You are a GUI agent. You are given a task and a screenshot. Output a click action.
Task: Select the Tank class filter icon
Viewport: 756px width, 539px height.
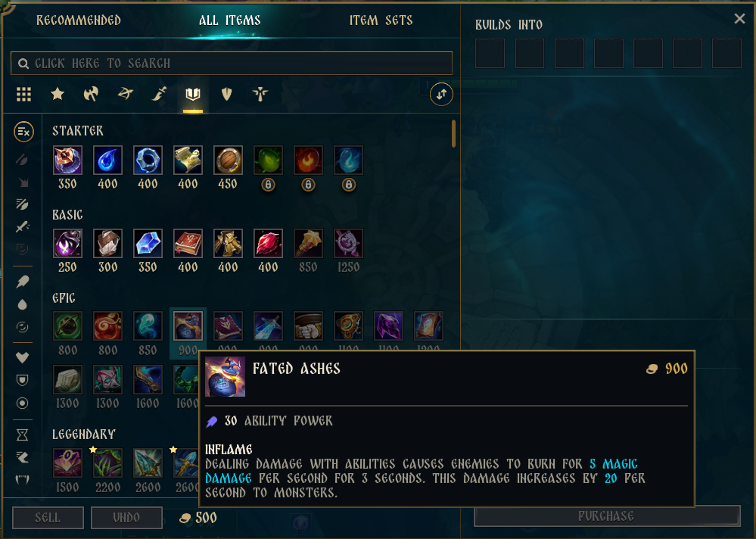coord(226,94)
